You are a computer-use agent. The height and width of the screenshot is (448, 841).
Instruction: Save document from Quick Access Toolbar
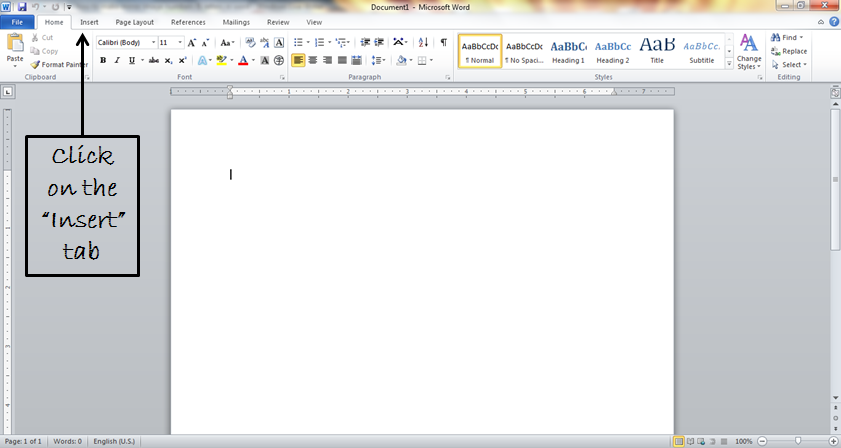pyautogui.click(x=22, y=7)
